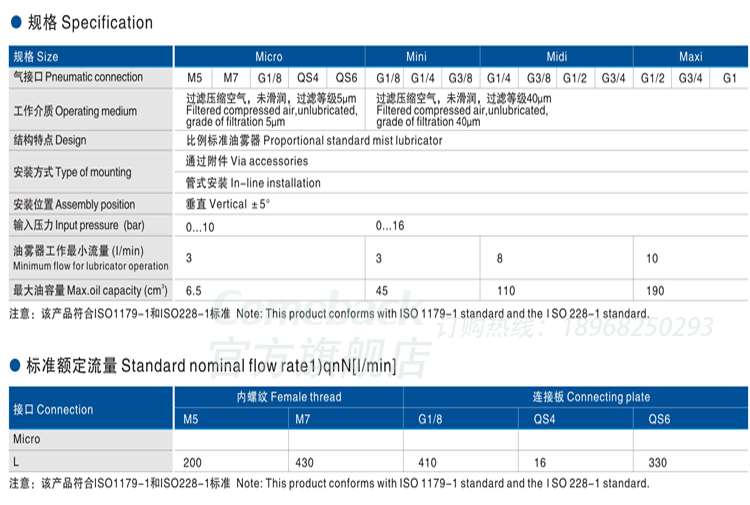Click 'G1/2' under the Maxi column

pyautogui.click(x=652, y=77)
